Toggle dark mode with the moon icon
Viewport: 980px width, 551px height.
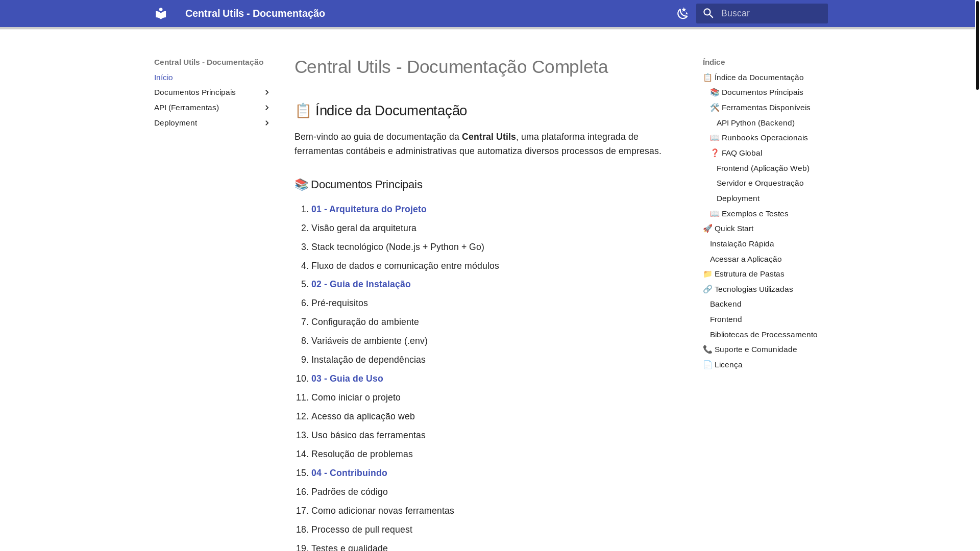(683, 13)
